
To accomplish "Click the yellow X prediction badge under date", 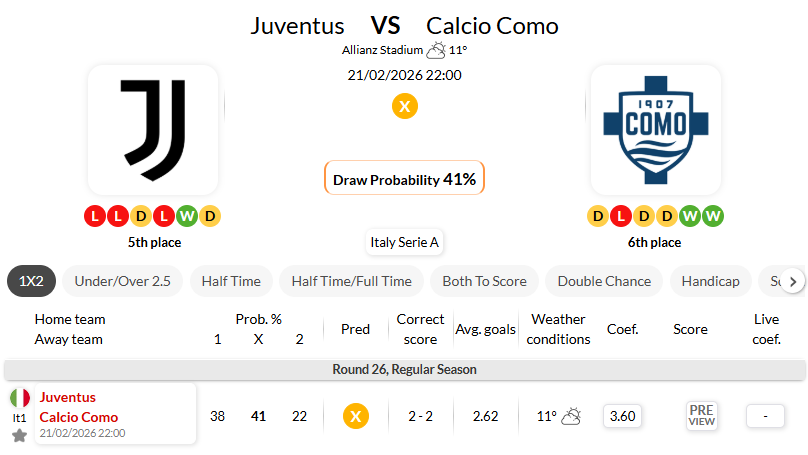I will [404, 106].
